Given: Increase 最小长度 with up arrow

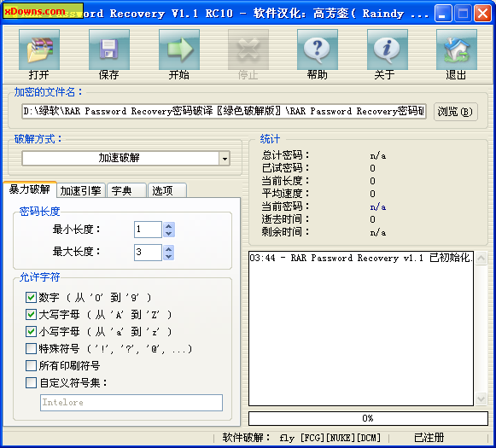Looking at the screenshot, I should point(168,226).
